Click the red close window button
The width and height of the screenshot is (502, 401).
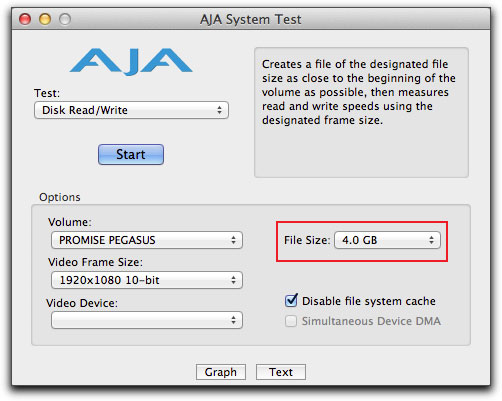click(25, 19)
